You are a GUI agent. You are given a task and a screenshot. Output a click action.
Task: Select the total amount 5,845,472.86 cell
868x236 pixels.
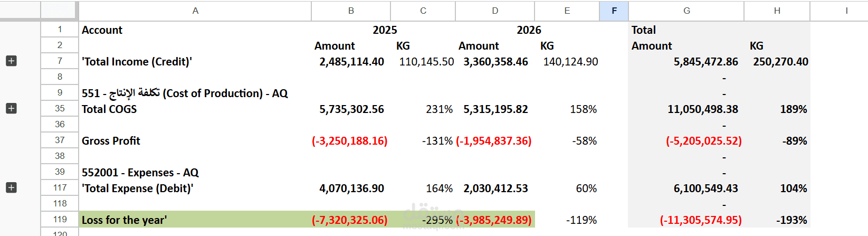pos(686,61)
